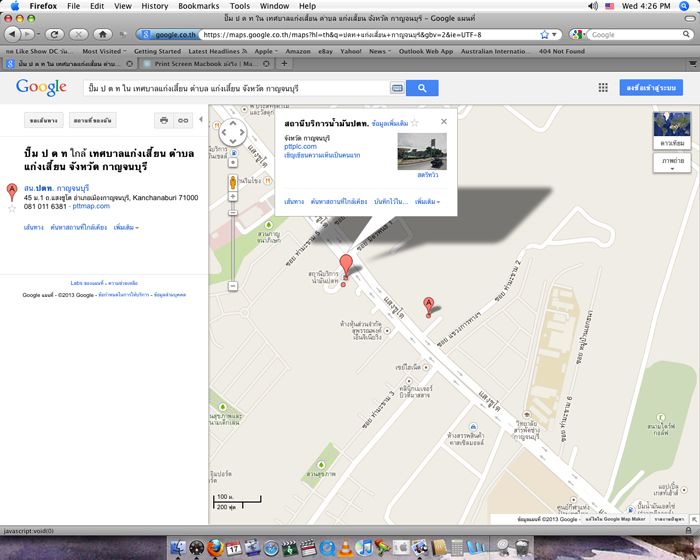Switch to the Print Screen Macbook tab

(200, 63)
